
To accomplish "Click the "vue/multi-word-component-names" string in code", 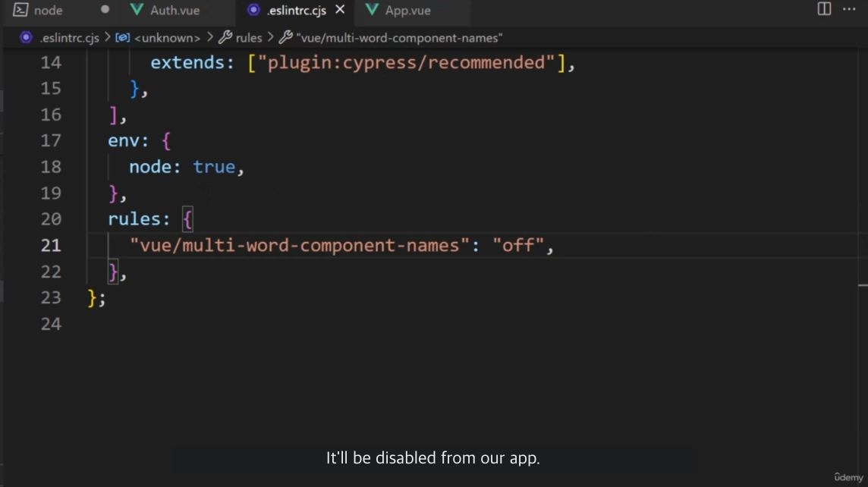I will (x=300, y=245).
